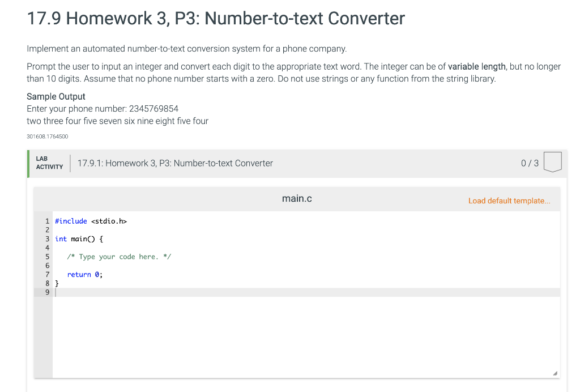The image size is (580, 392).
Task: Click line number 5 in the gutter
Action: (x=48, y=257)
